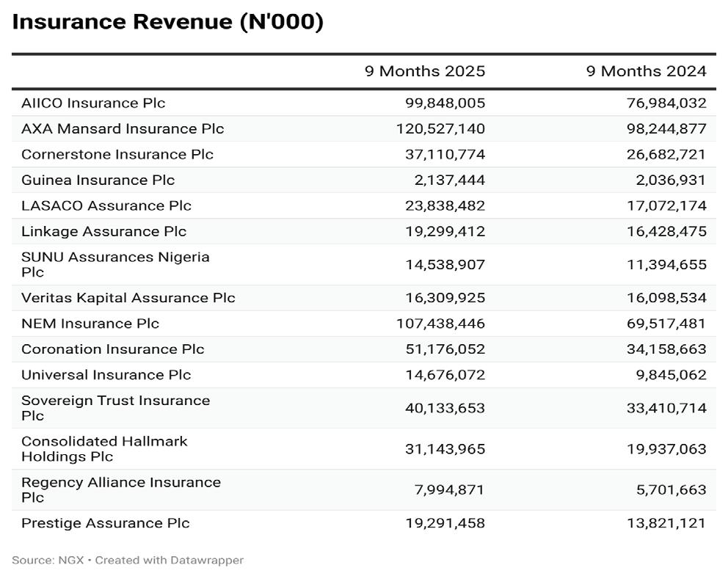Click the "9 Months 2024" column header
Image resolution: width=728 pixels, height=576 pixels.
[x=646, y=71]
